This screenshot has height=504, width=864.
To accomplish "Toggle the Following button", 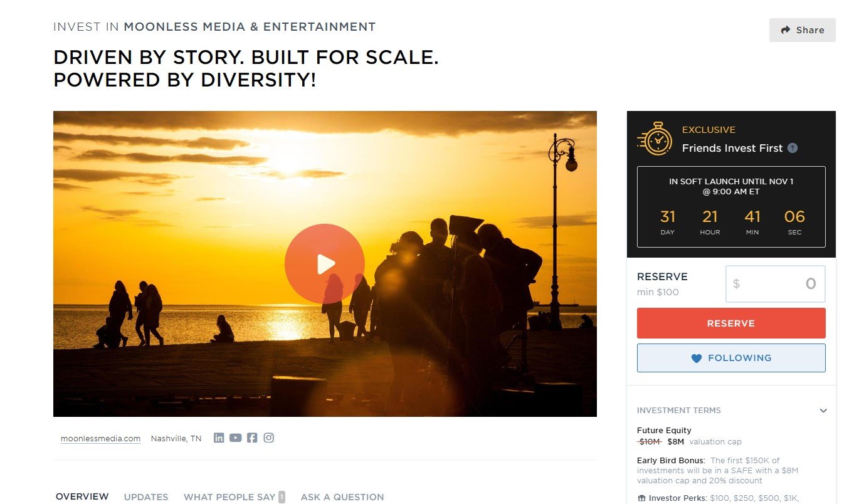I will point(731,358).
